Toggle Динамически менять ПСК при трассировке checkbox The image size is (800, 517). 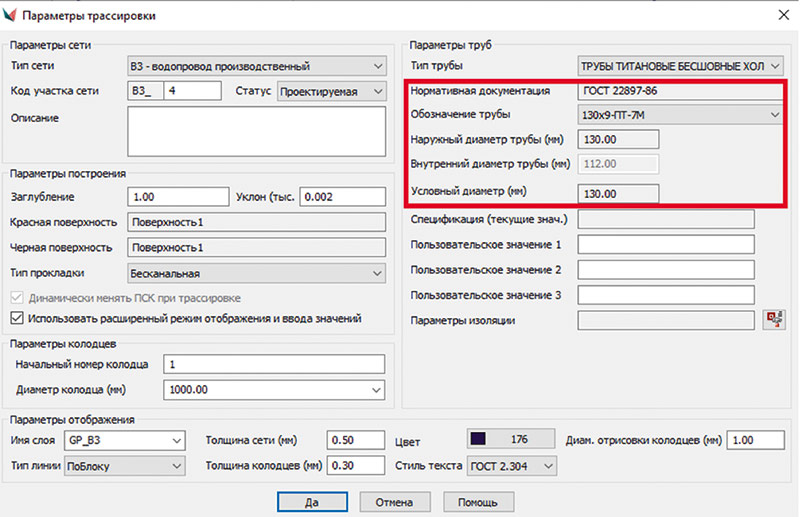[17, 298]
